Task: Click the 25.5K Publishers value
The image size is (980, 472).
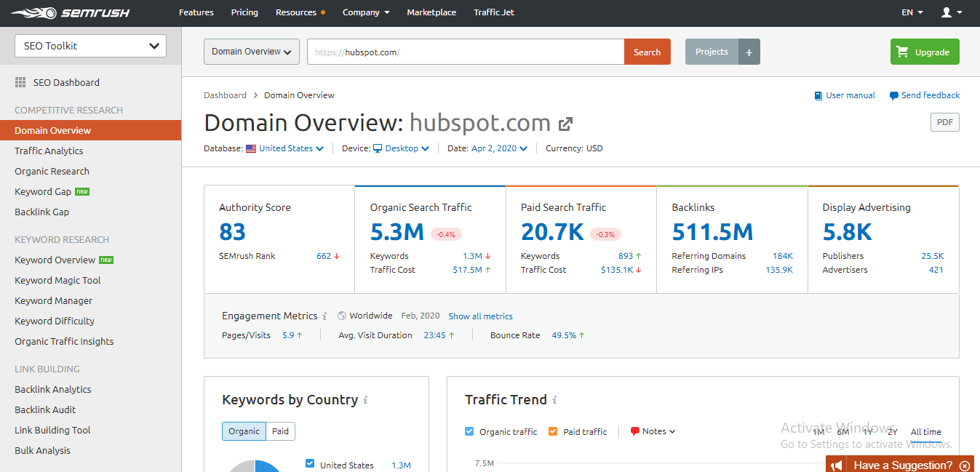Action: pyautogui.click(x=932, y=256)
